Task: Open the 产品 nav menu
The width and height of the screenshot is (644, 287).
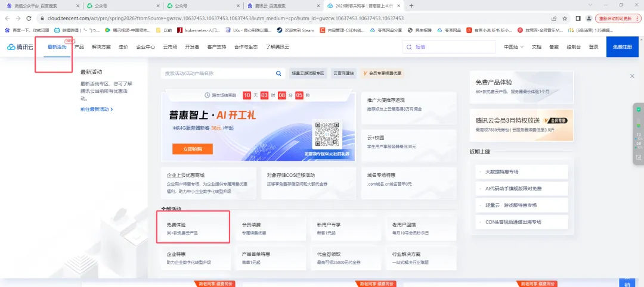Action: coord(79,47)
